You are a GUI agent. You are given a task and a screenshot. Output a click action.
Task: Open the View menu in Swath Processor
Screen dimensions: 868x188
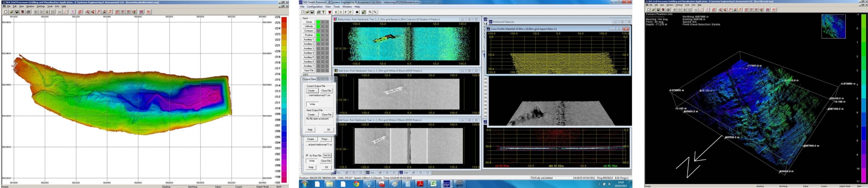[328, 7]
